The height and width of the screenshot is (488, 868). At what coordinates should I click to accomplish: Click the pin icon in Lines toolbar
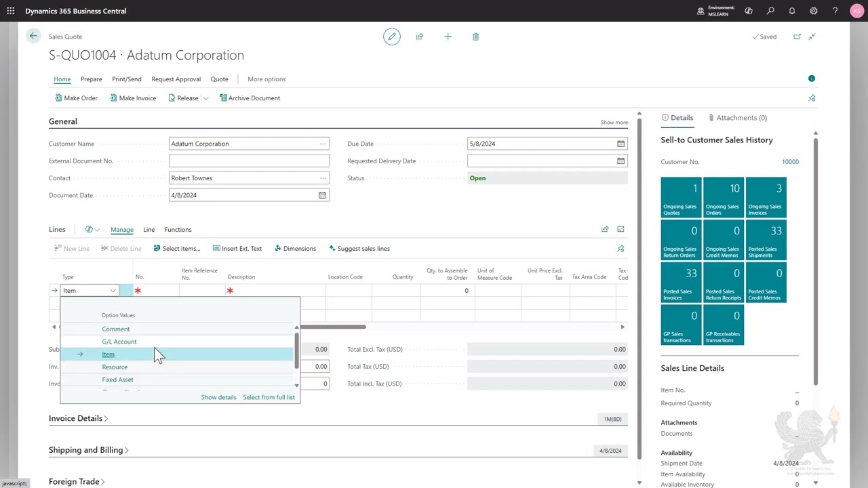pyautogui.click(x=620, y=249)
